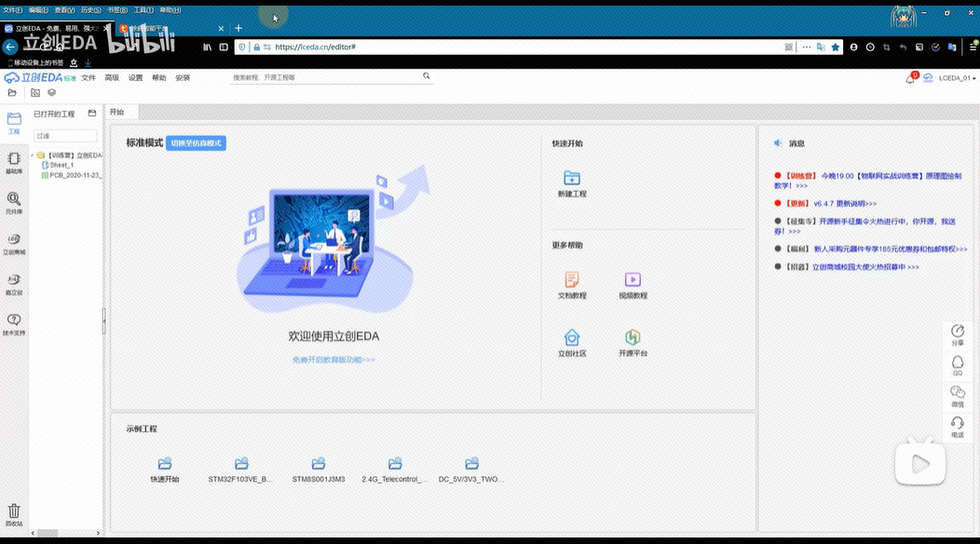Open the 2.4G_Telecontrol_... example project

coord(395,469)
